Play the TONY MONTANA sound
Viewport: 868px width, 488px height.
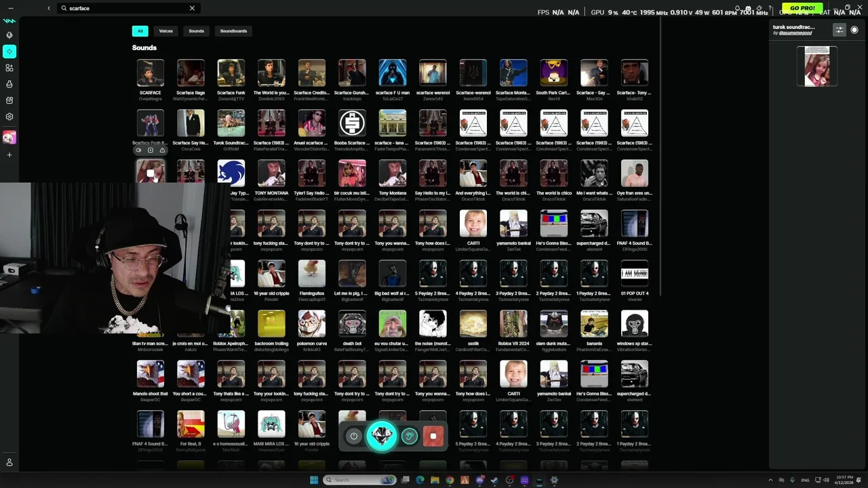tap(271, 174)
